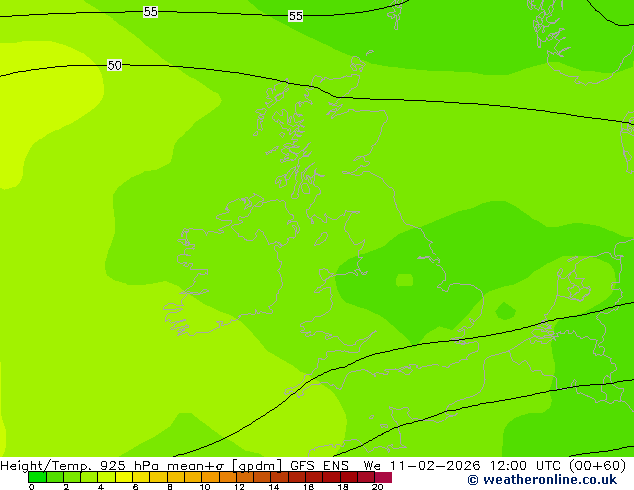634x490 pixels.
Task: Select the legend swatch starting at 0
Action: [x=37, y=477]
